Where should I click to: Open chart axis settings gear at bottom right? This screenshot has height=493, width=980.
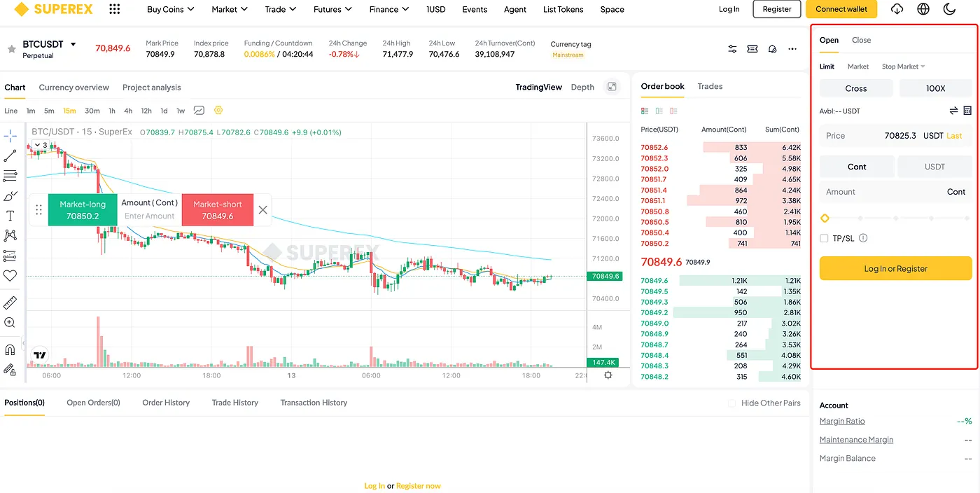pyautogui.click(x=608, y=375)
